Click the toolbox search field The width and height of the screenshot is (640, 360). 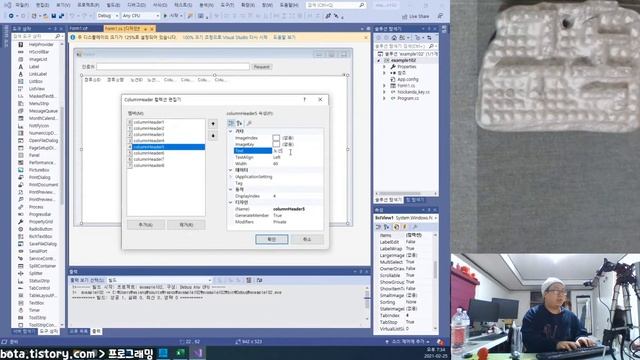pyautogui.click(x=37, y=36)
